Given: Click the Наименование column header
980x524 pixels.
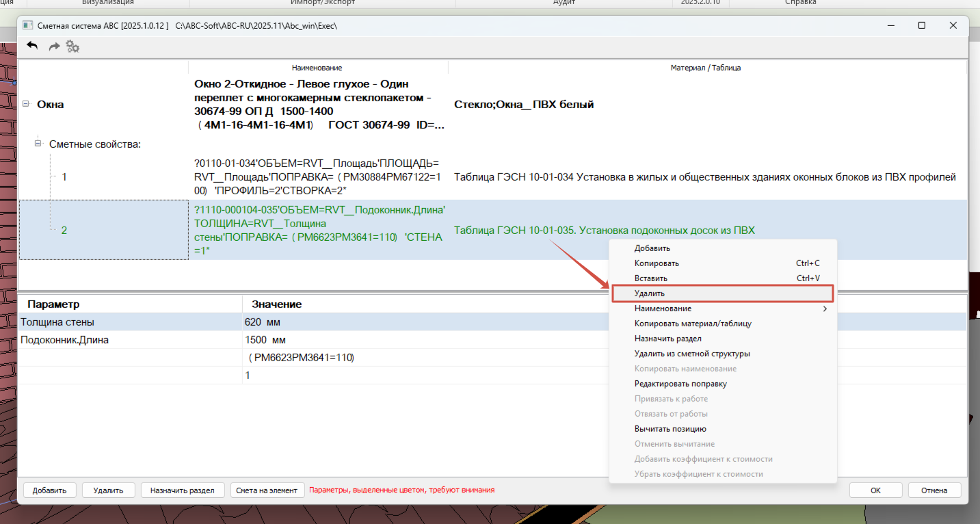Looking at the screenshot, I should [x=317, y=68].
